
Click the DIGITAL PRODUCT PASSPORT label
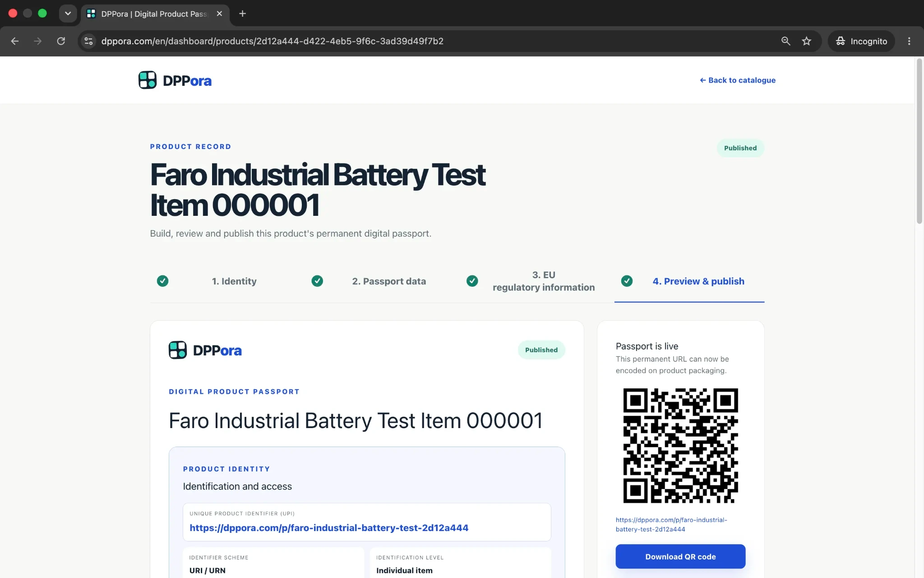click(234, 392)
